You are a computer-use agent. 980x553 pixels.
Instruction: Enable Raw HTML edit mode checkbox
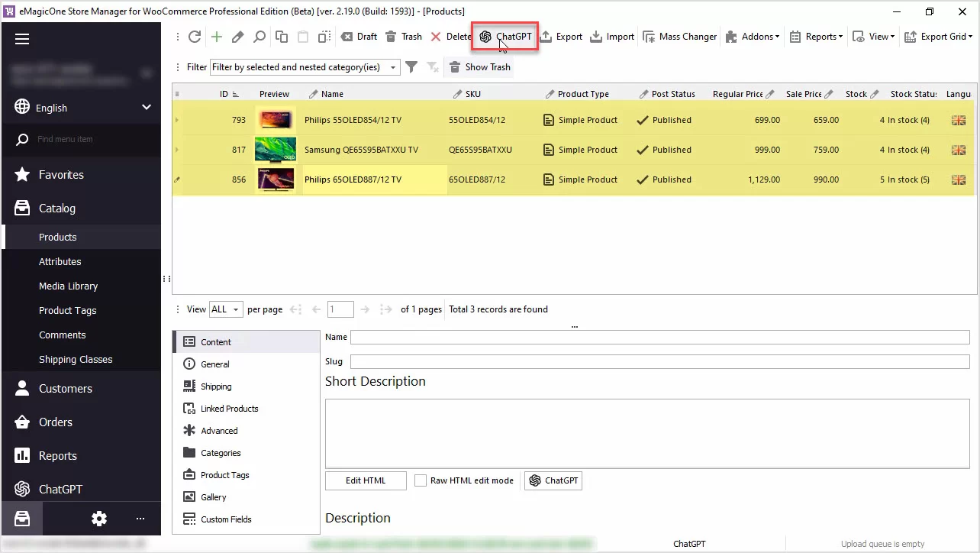(421, 480)
